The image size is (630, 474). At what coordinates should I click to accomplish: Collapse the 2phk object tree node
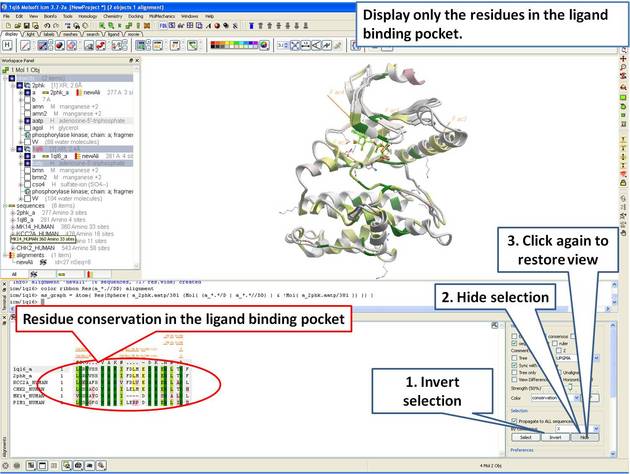pyautogui.click(x=13, y=86)
